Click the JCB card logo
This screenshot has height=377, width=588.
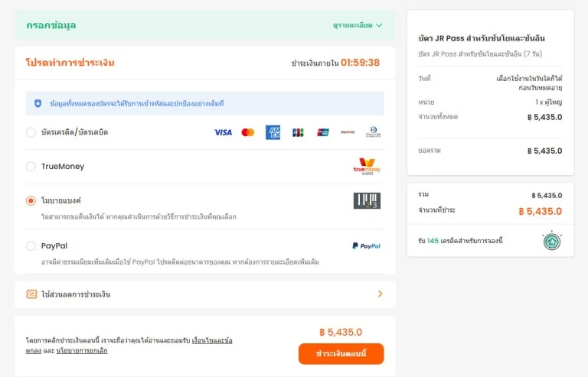click(x=298, y=132)
